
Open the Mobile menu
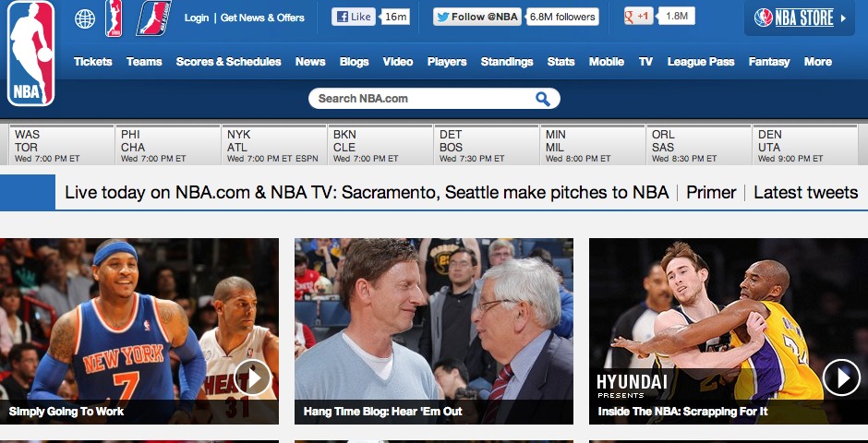coord(607,62)
